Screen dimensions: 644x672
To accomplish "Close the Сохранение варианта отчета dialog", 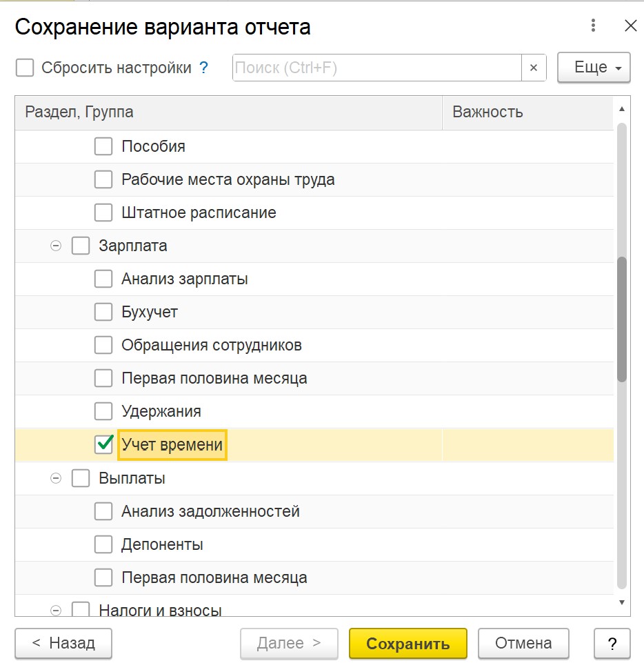I will (630, 26).
